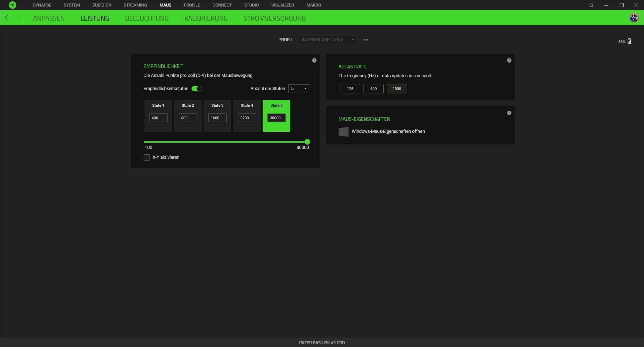Click the battery status icon
The width and height of the screenshot is (644, 347).
coord(629,41)
